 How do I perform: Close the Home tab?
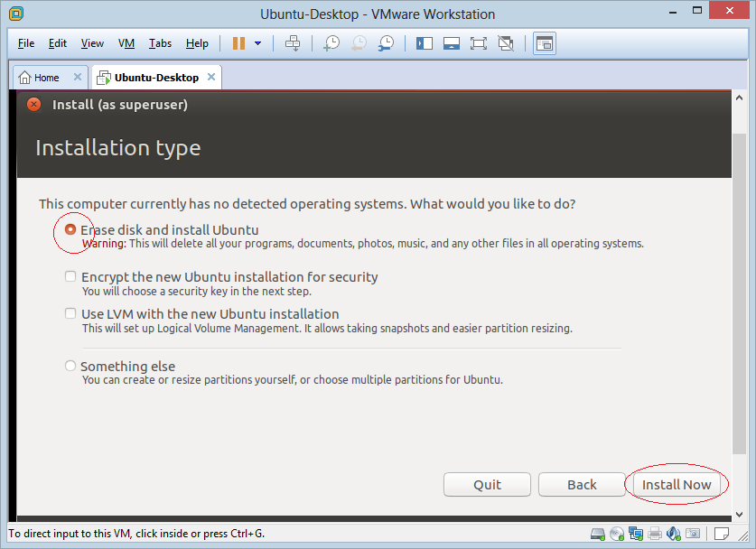point(77,77)
